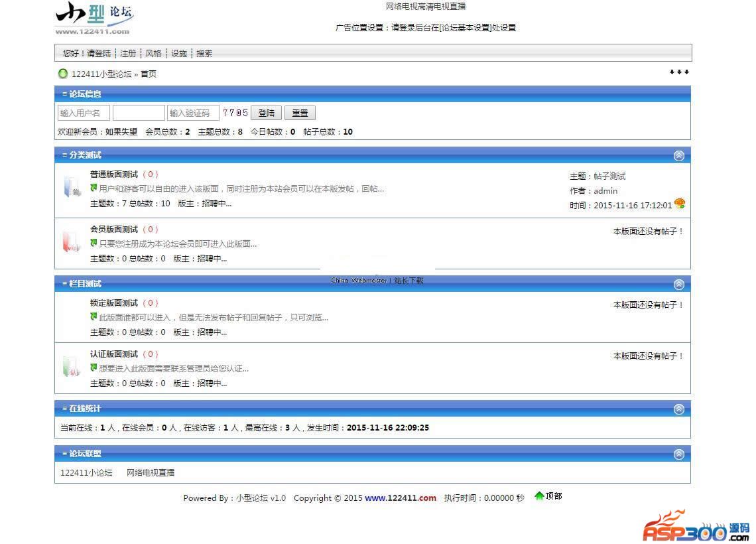Click the 论坛信息 section header
Viewport: 756px width, 544px height.
(x=373, y=94)
